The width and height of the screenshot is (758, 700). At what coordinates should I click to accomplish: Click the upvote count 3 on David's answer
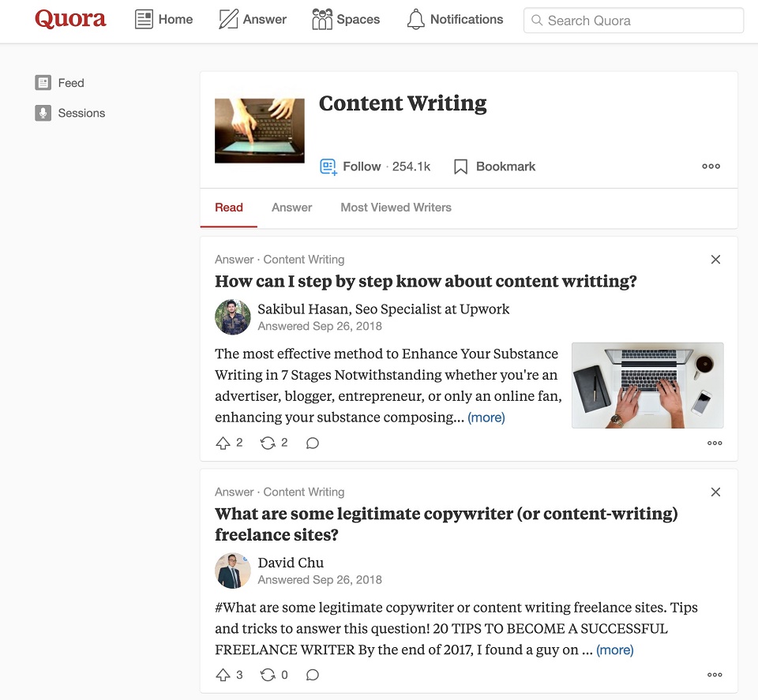click(239, 675)
